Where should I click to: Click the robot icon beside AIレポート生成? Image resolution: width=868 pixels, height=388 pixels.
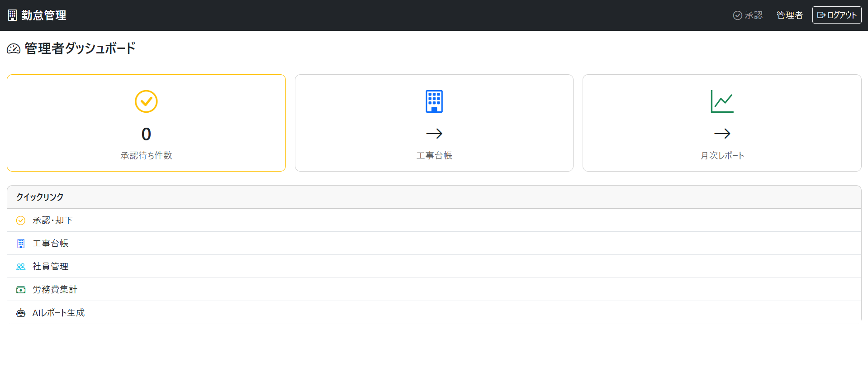coord(21,313)
